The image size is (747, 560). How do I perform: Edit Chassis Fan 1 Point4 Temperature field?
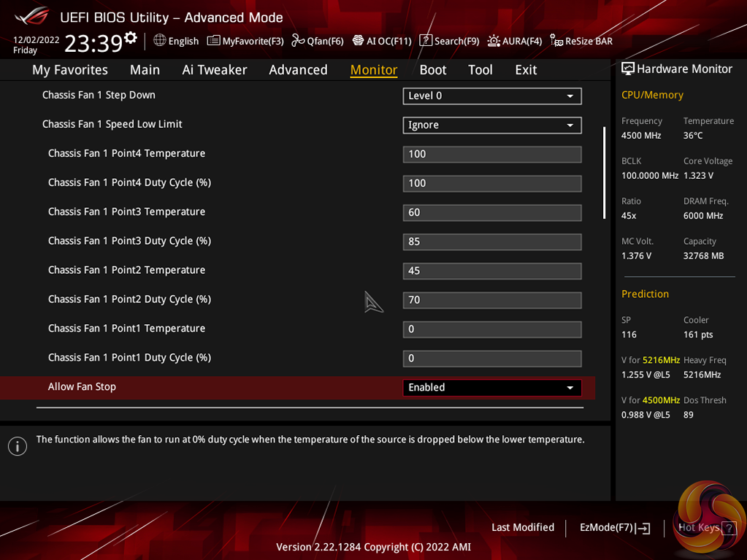click(x=492, y=154)
